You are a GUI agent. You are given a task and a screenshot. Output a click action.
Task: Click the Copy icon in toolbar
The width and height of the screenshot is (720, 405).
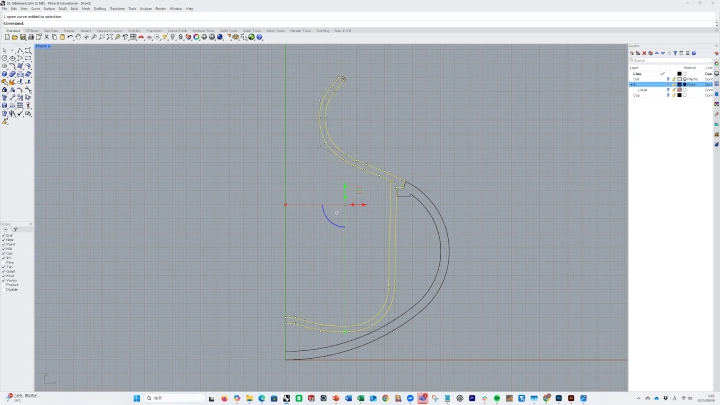point(54,37)
